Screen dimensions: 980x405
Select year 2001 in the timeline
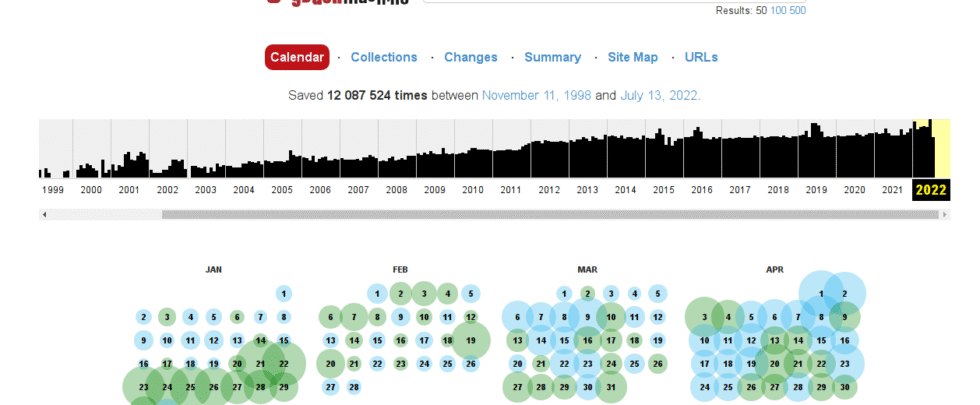(x=129, y=190)
